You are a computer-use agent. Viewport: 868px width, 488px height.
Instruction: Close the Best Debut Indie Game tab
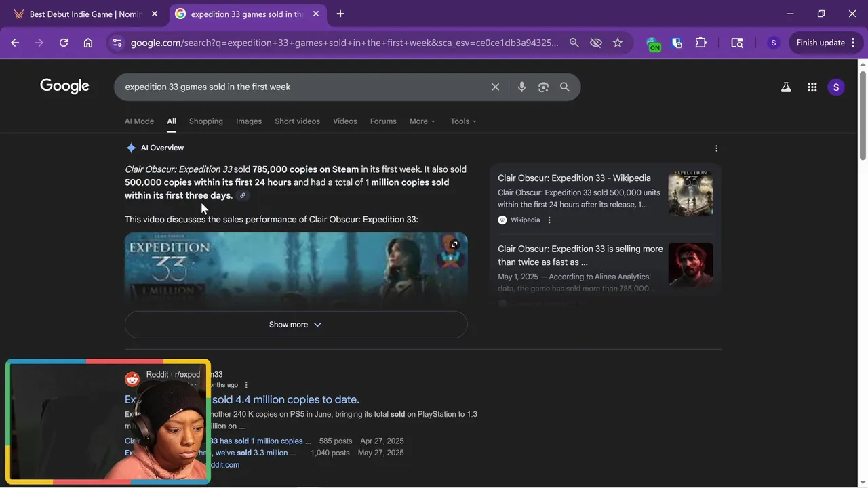155,14
